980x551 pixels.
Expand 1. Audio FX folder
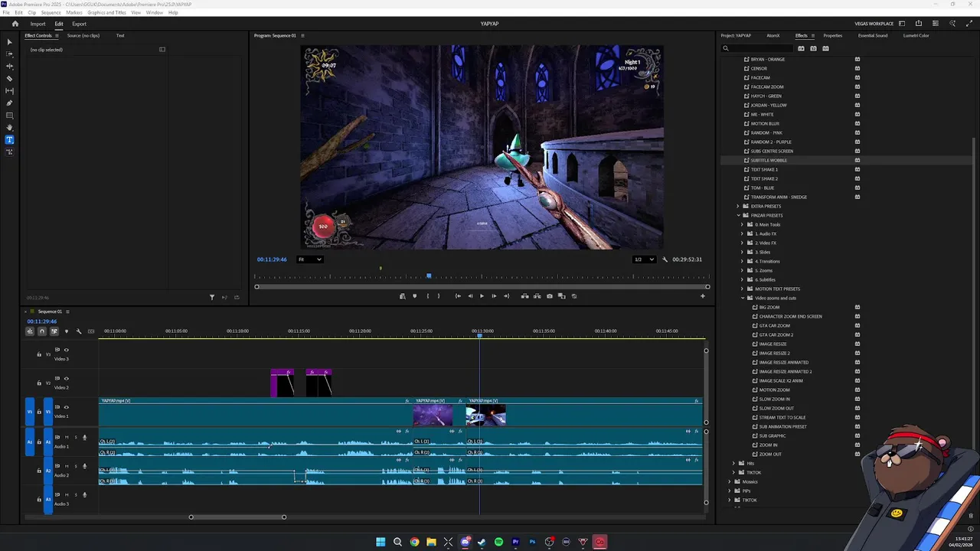coord(743,233)
